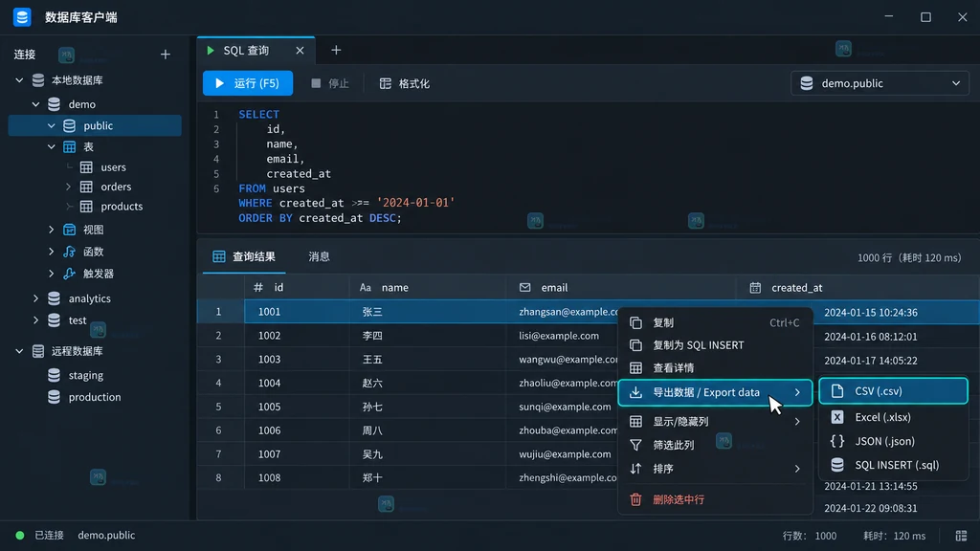Screen dimensions: 980x551
Task: Click the 视图 views icon
Action: click(69, 230)
